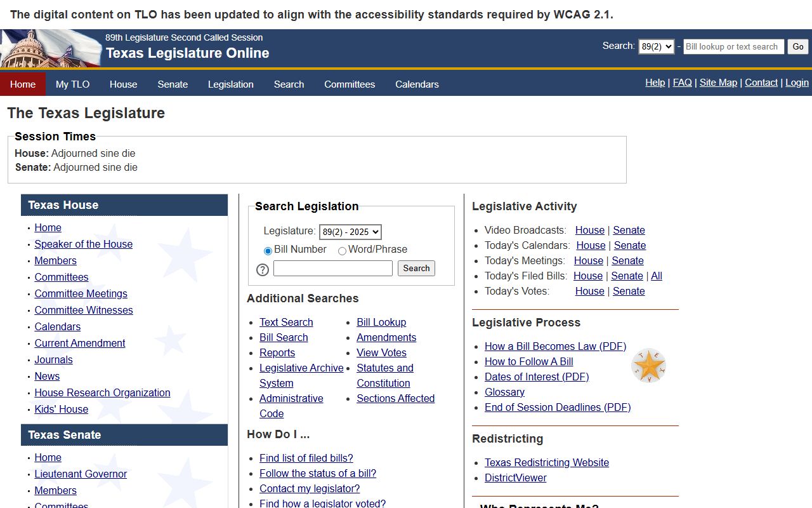
Task: Open Today's Votes Senate link
Action: tap(629, 291)
